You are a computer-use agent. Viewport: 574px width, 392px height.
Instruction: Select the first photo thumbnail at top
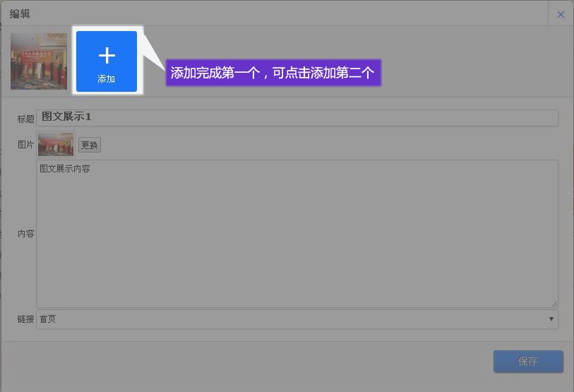point(39,61)
